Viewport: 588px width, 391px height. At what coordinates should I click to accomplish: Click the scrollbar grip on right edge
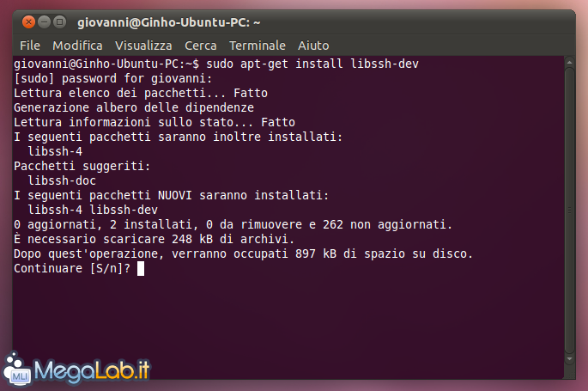click(569, 211)
